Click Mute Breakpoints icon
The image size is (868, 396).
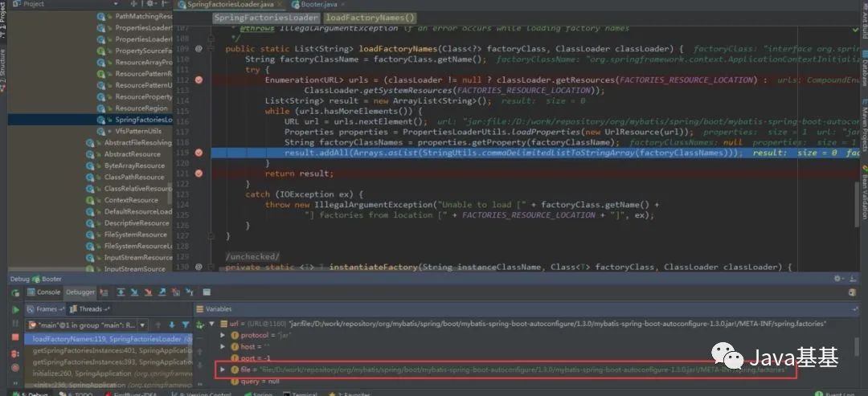click(15, 367)
